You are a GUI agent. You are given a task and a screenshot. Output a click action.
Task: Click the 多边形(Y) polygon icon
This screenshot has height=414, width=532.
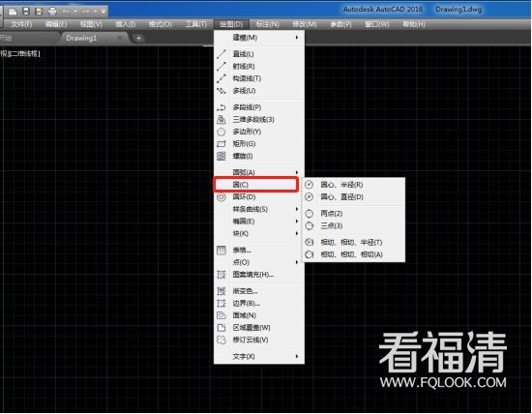coord(222,132)
